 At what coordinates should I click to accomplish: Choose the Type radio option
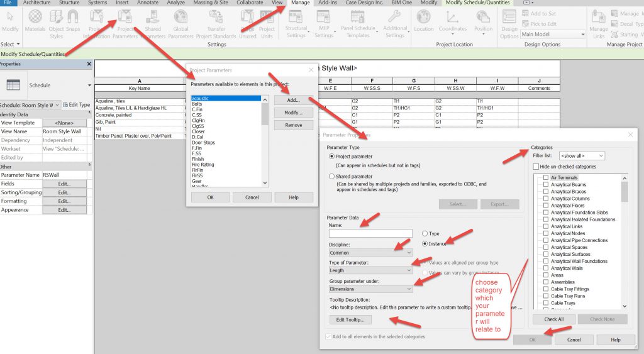[425, 233]
